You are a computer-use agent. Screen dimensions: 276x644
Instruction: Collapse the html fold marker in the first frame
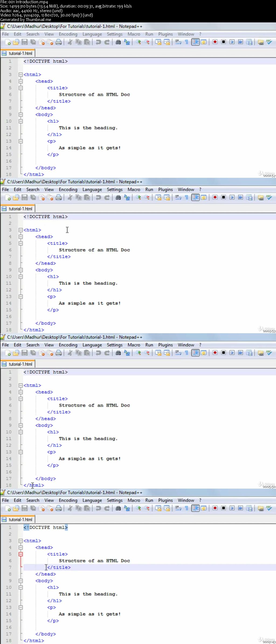[20, 74]
